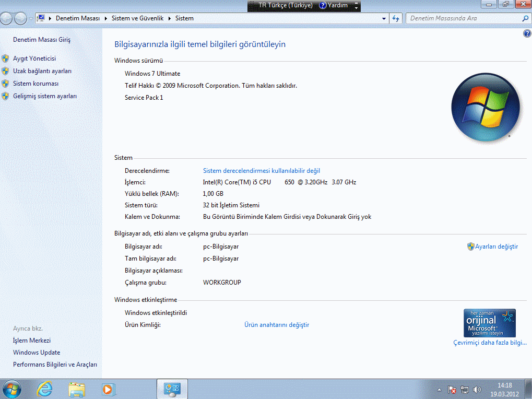Image resolution: width=532 pixels, height=399 pixels.
Task: Click the Telif Hakkı © 2009 Microsoft line
Action: [211, 86]
